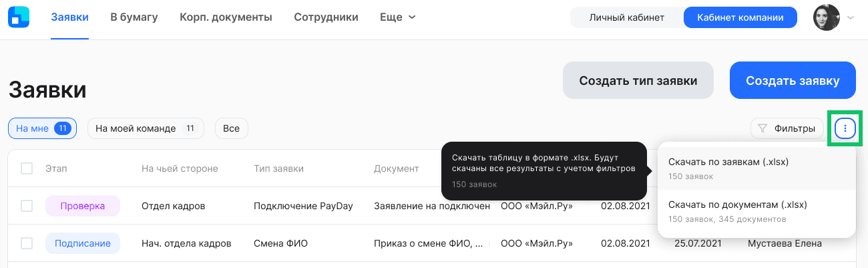This screenshot has height=268, width=868.
Task: Click the funnel icon in Фильтры
Action: (763, 128)
